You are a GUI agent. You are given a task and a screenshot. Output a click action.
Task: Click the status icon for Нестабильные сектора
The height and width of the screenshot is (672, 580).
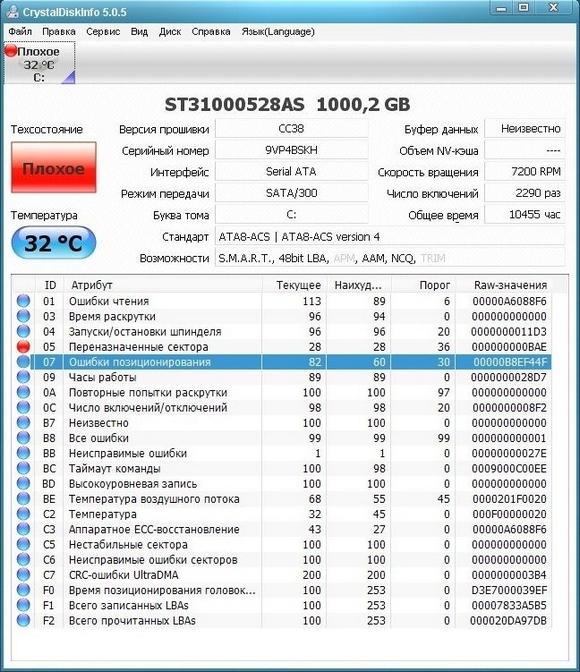click(23, 544)
